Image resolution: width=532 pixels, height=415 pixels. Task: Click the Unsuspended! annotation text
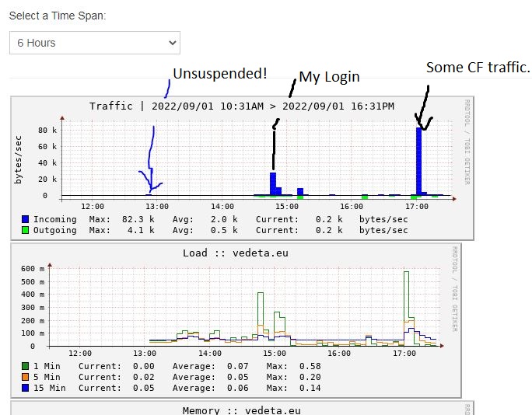[x=220, y=74]
